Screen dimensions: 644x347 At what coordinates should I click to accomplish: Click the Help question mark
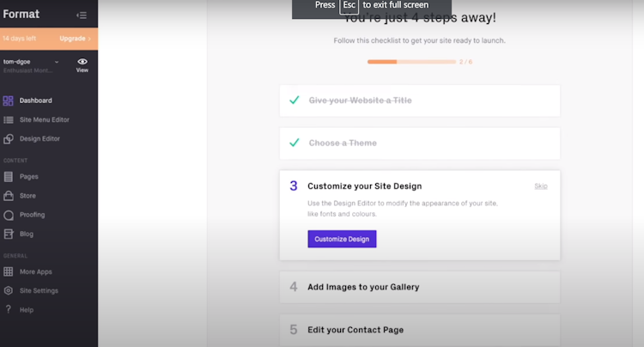[x=9, y=309]
